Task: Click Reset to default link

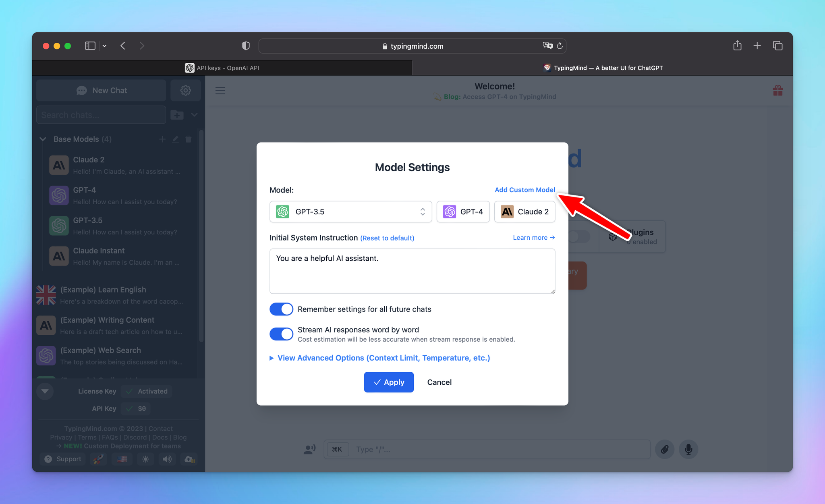Action: [x=387, y=238]
